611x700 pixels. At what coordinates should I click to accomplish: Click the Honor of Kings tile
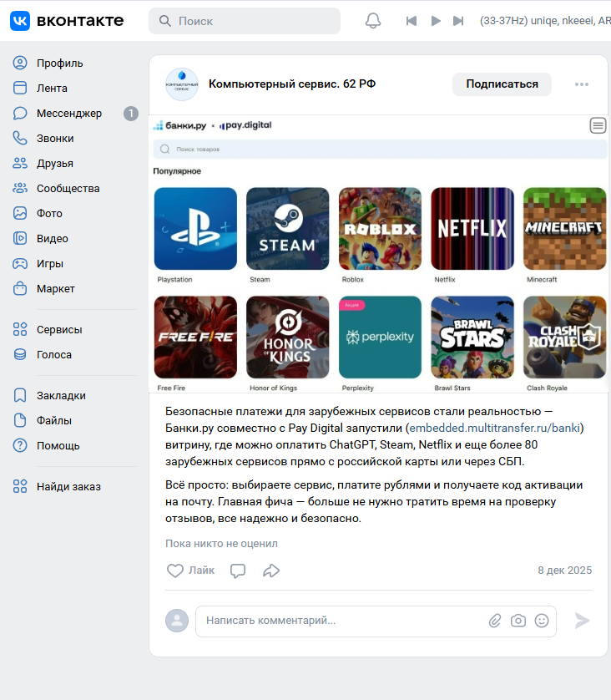coord(288,337)
